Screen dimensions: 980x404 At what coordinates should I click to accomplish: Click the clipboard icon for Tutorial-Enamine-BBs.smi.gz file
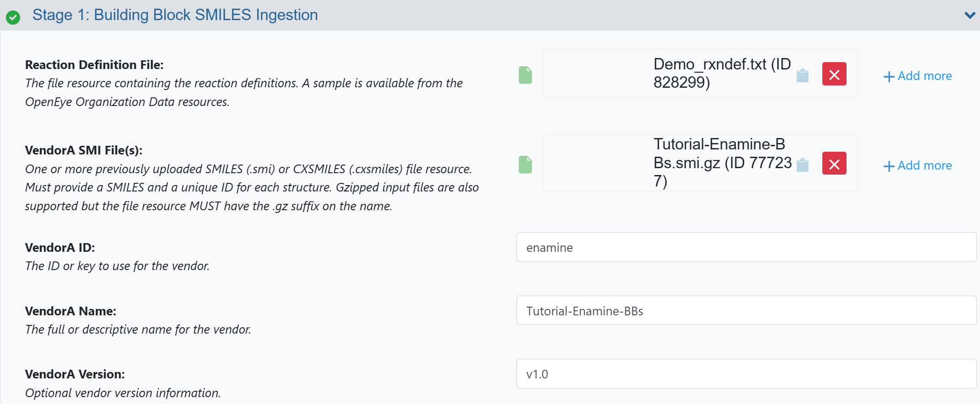(x=802, y=165)
